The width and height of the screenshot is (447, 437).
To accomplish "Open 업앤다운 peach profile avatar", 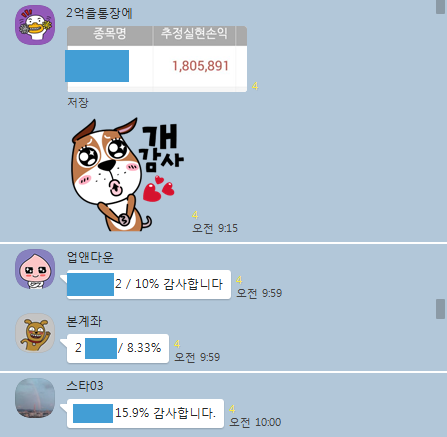I will (x=35, y=269).
